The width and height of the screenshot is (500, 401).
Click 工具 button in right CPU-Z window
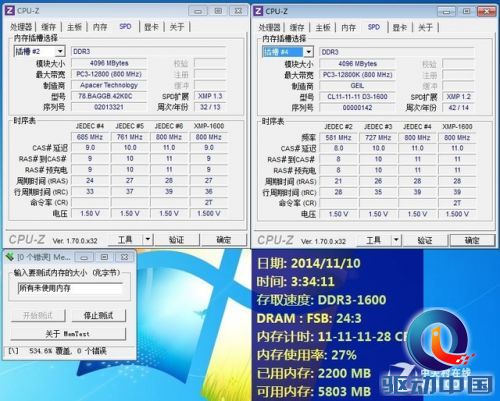pyautogui.click(x=374, y=240)
